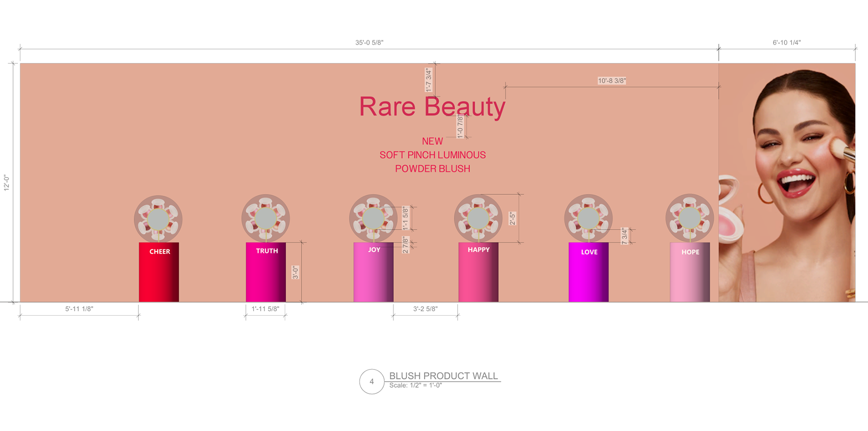Select the 'SOFT PINCH LUMINOUS' text line
The width and height of the screenshot is (868, 431).
click(x=433, y=155)
